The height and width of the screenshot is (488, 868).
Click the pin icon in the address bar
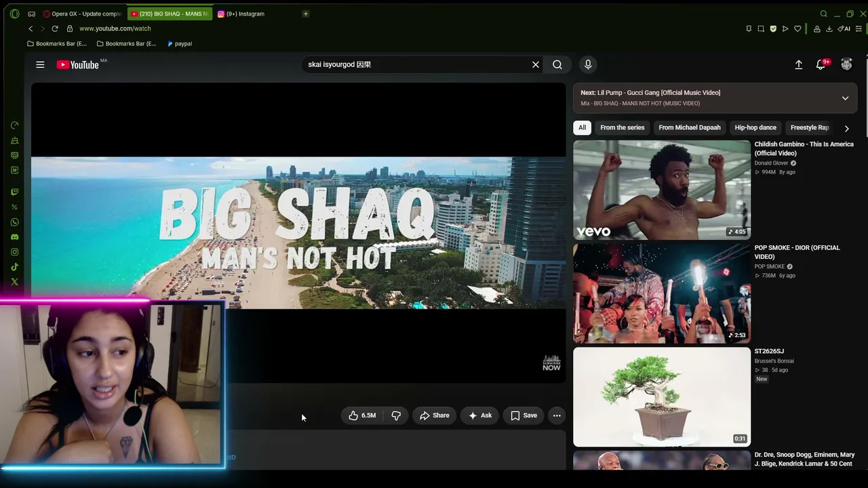coord(749,28)
